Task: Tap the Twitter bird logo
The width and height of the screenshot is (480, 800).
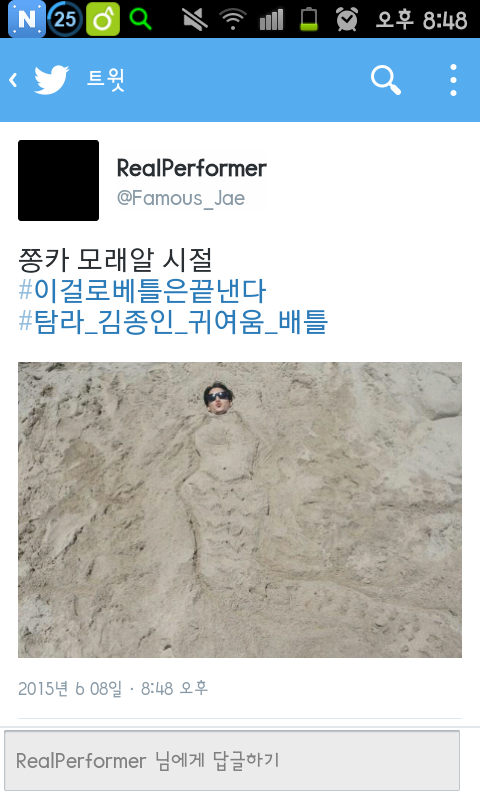Action: [x=52, y=80]
